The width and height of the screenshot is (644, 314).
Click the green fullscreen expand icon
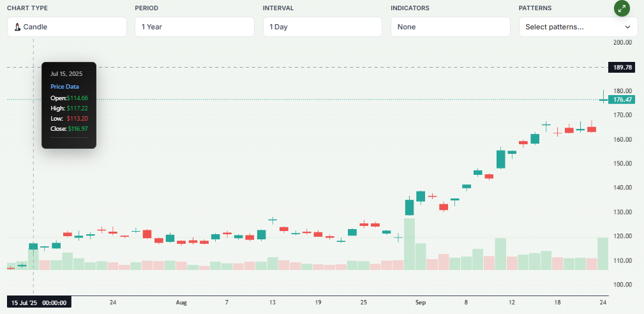(622, 8)
